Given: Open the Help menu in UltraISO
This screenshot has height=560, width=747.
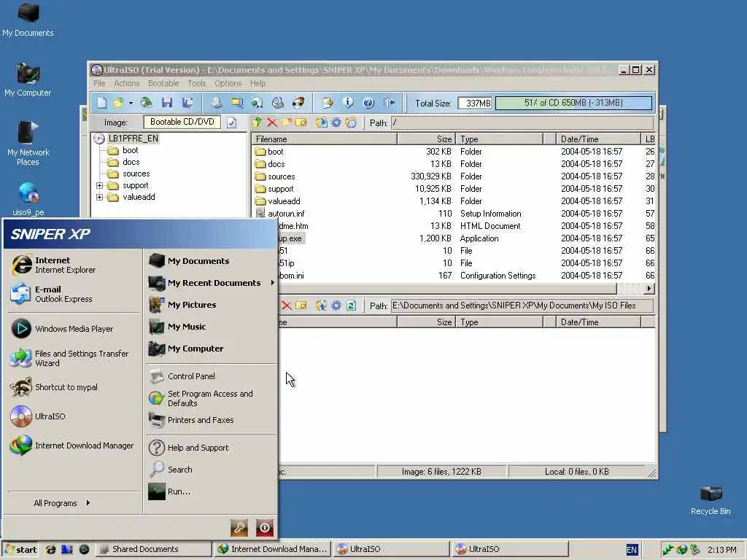Looking at the screenshot, I should pyautogui.click(x=258, y=83).
